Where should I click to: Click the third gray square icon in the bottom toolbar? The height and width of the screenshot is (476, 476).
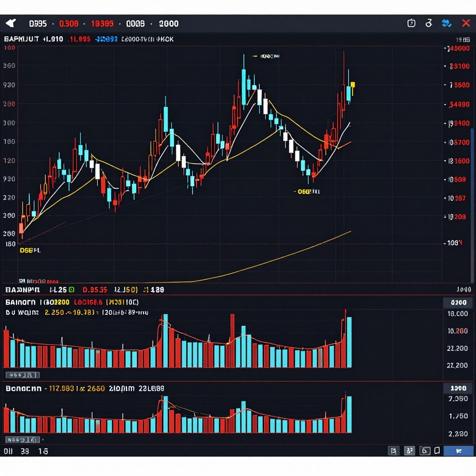coord(425,451)
